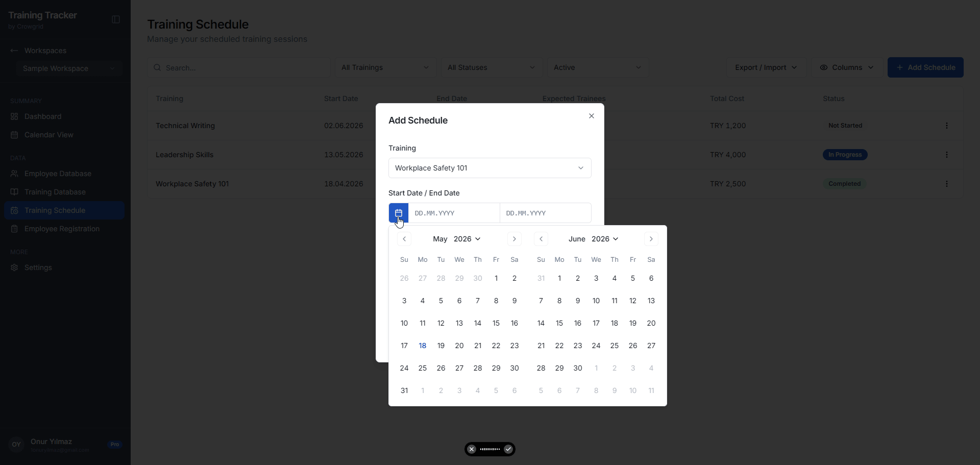Click the Training Database book icon
Screen dimensions: 980x465
(14, 192)
